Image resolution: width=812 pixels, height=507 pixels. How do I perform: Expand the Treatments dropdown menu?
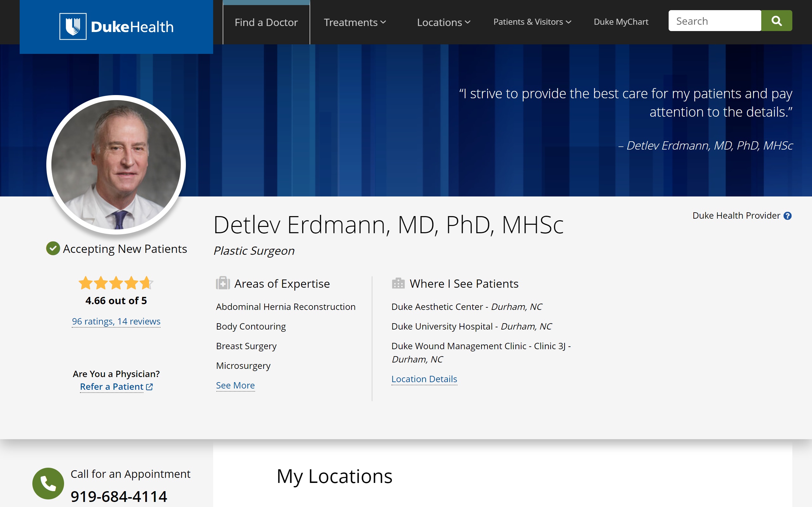355,22
